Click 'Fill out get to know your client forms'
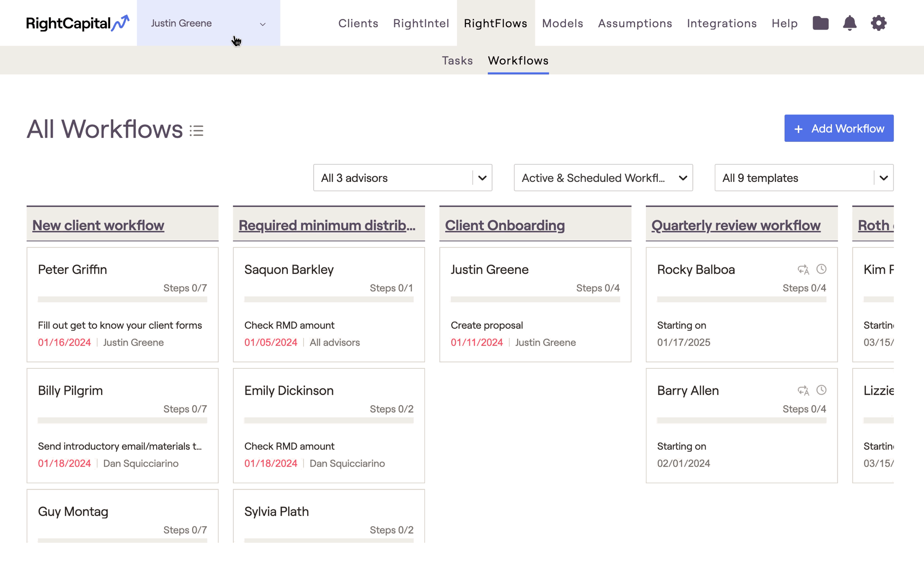Viewport: 924px width, 565px height. click(x=120, y=325)
